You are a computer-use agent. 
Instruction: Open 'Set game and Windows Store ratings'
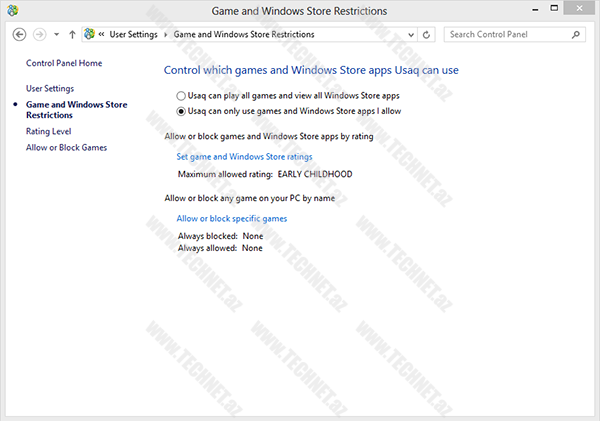click(x=244, y=157)
